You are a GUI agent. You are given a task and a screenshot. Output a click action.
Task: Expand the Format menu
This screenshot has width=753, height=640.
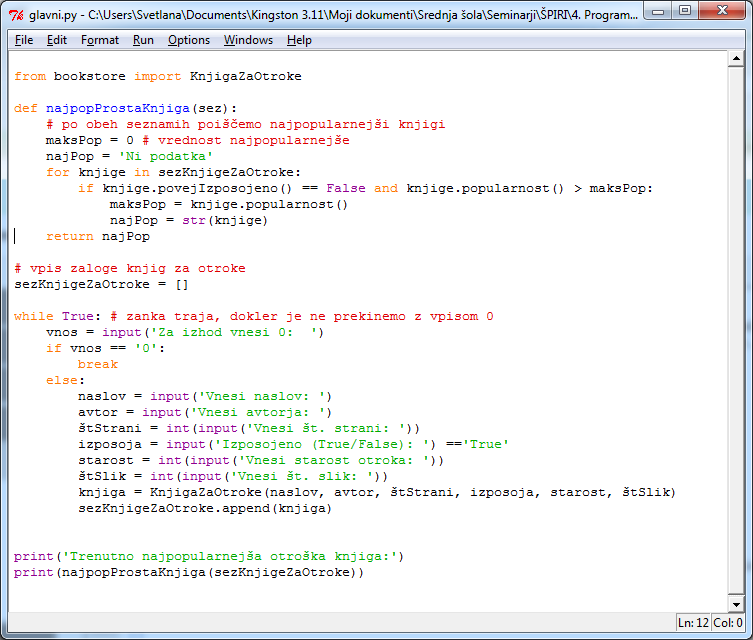[x=100, y=40]
